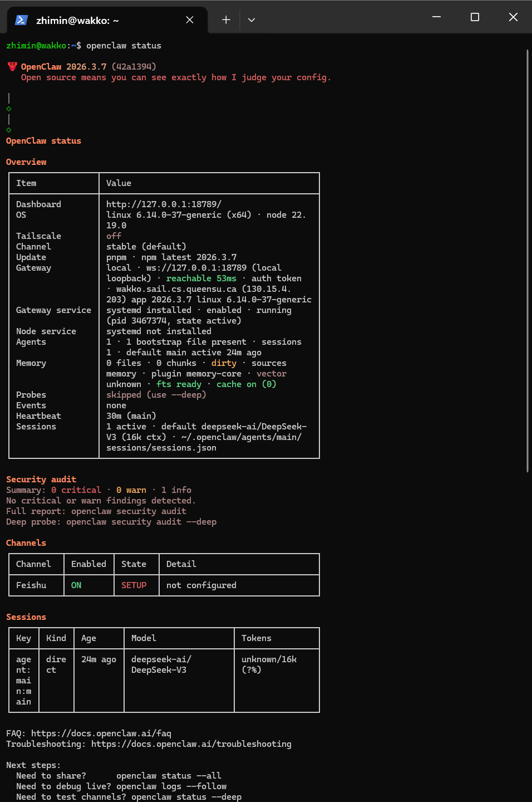Toggle the Feishu channel ON value
Image resolution: width=532 pixels, height=802 pixels.
tap(76, 585)
